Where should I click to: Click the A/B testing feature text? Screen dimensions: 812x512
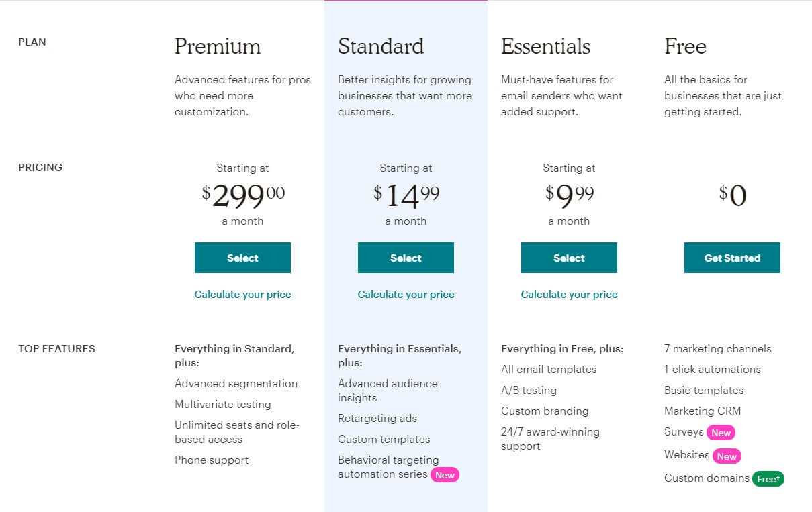[x=529, y=391]
